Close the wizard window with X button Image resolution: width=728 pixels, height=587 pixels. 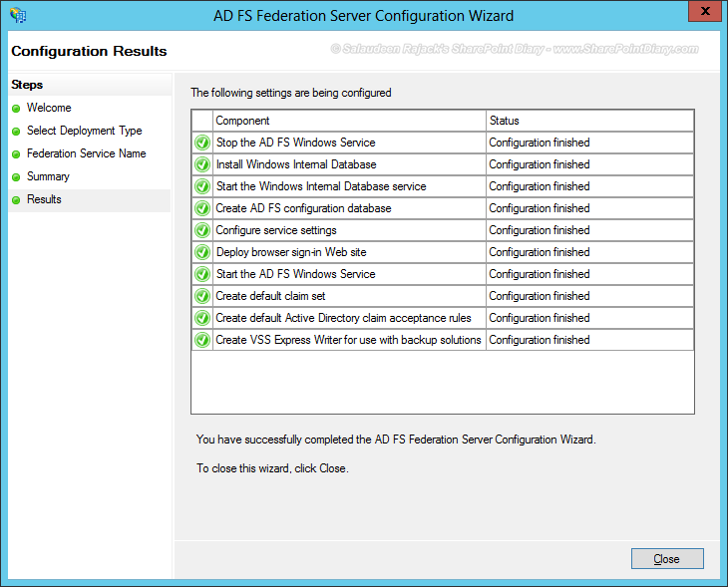[705, 11]
